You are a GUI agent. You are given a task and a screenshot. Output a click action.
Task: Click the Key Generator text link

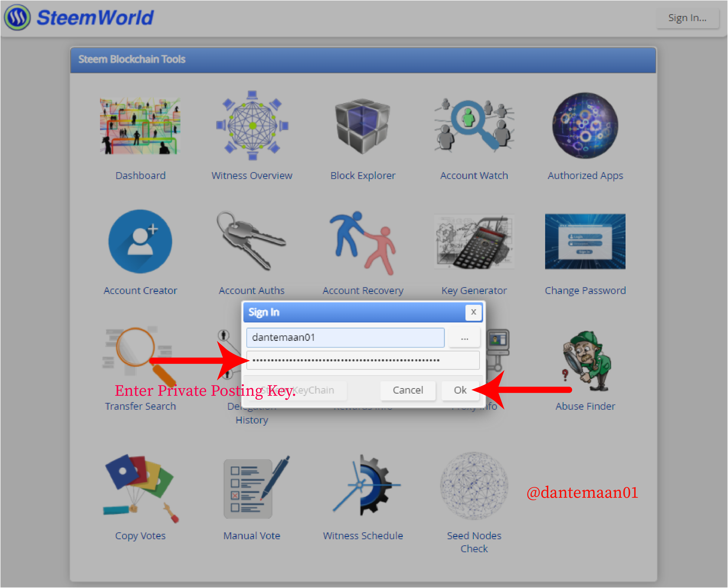(474, 291)
